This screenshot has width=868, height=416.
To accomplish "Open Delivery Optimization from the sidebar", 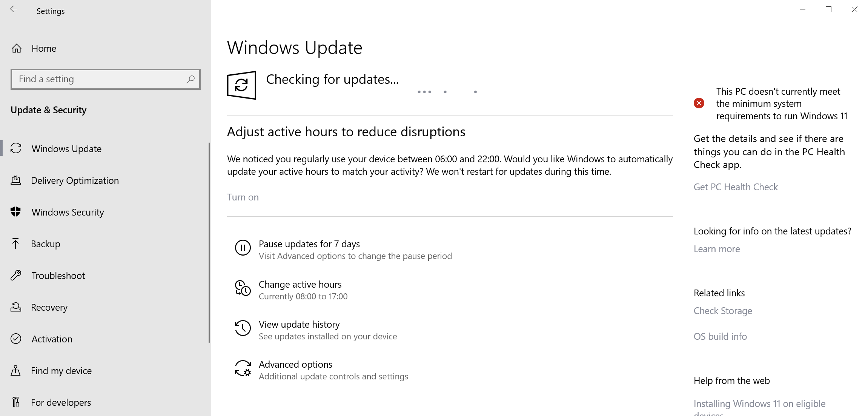I will pyautogui.click(x=75, y=180).
